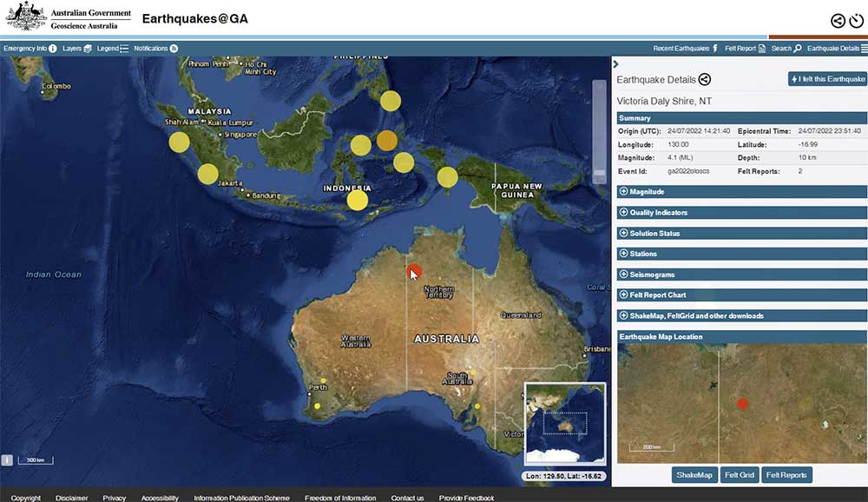
Task: Open Accessibility footer link
Action: (x=160, y=498)
